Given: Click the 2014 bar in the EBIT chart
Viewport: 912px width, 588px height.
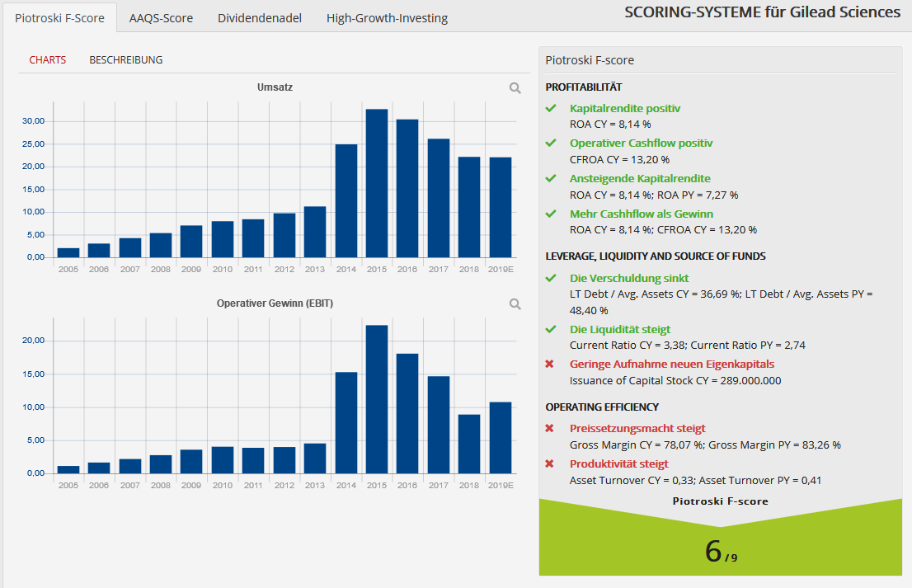Looking at the screenshot, I should coord(346,423).
